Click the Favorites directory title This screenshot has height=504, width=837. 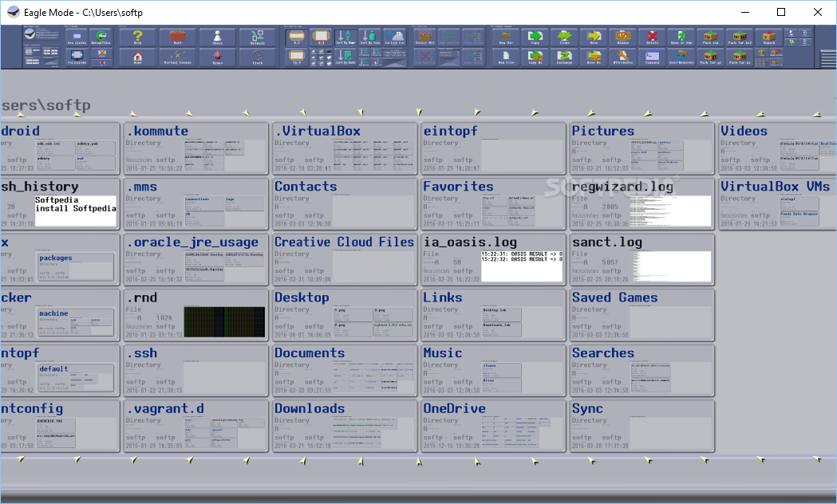point(458,186)
